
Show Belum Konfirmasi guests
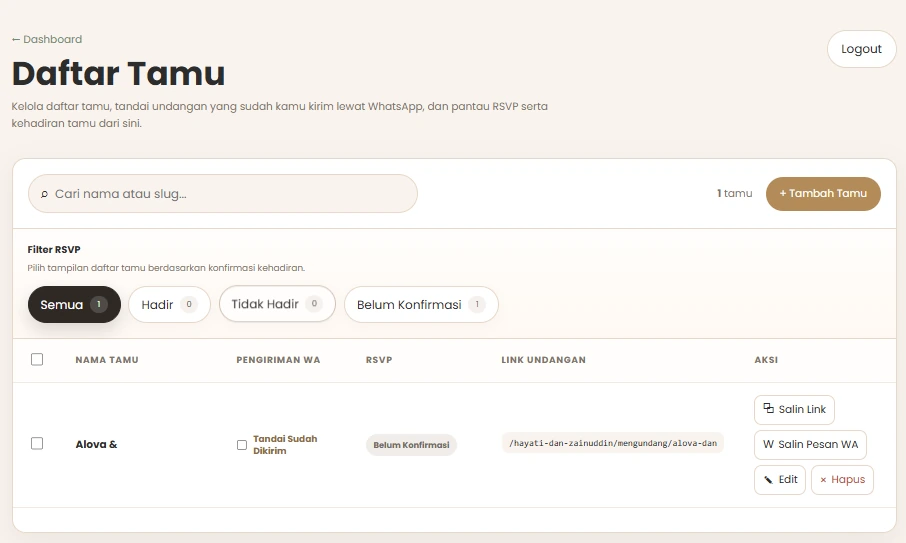click(x=421, y=304)
